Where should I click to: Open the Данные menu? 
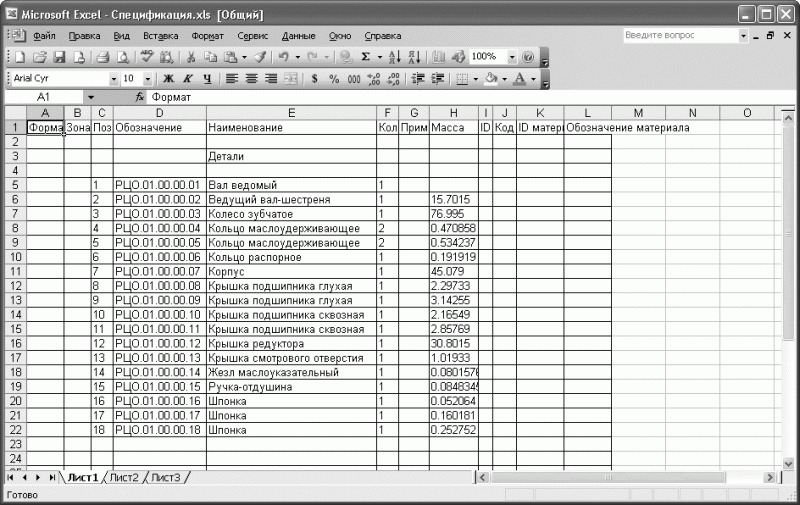(298, 36)
